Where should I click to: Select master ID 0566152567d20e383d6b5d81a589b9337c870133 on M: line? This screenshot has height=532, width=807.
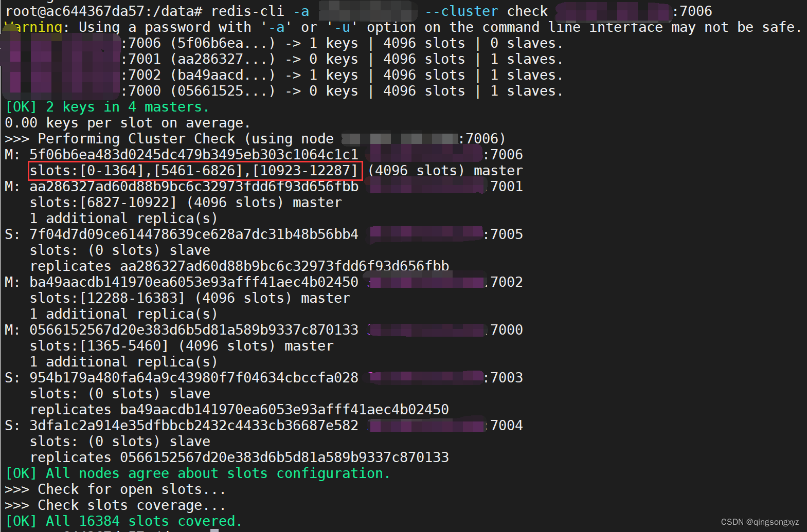pyautogui.click(x=194, y=330)
